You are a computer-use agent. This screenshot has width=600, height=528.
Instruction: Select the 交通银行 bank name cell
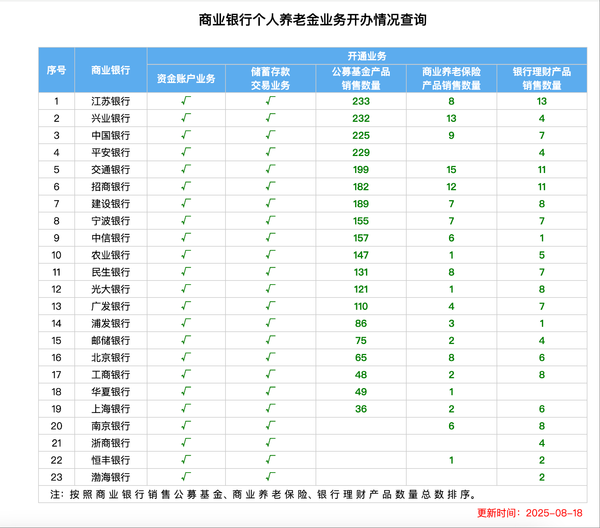(x=111, y=169)
